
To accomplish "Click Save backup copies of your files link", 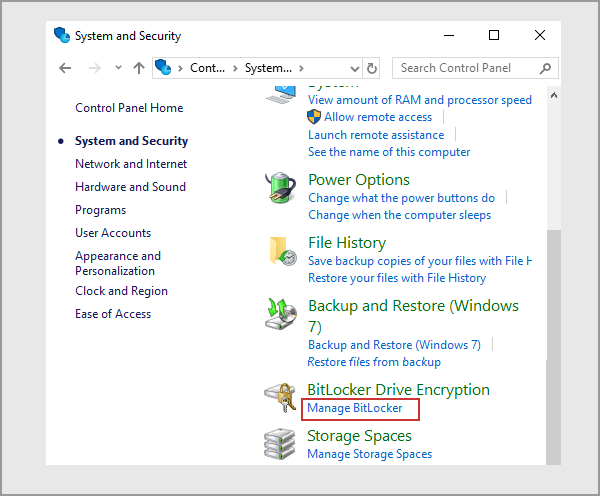I will point(420,261).
